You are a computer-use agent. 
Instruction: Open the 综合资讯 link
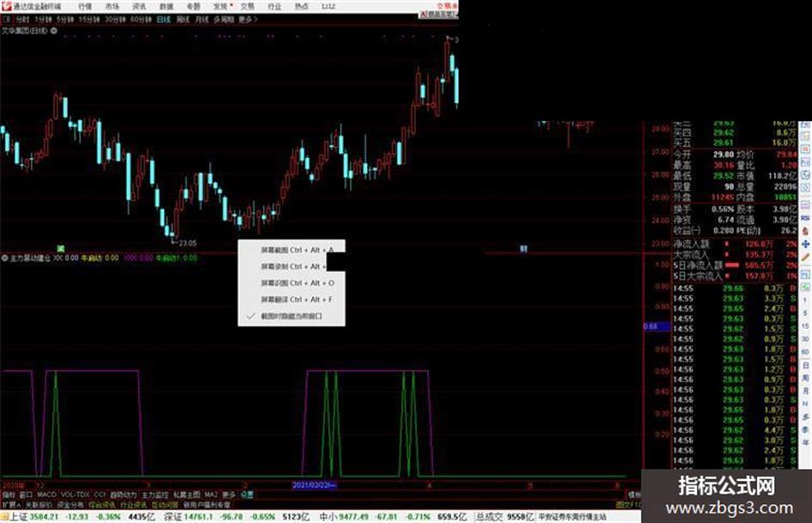tap(102, 504)
